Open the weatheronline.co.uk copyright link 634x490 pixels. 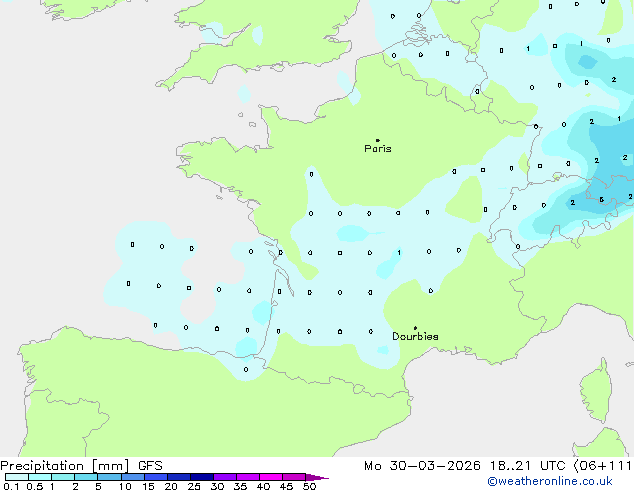click(550, 481)
